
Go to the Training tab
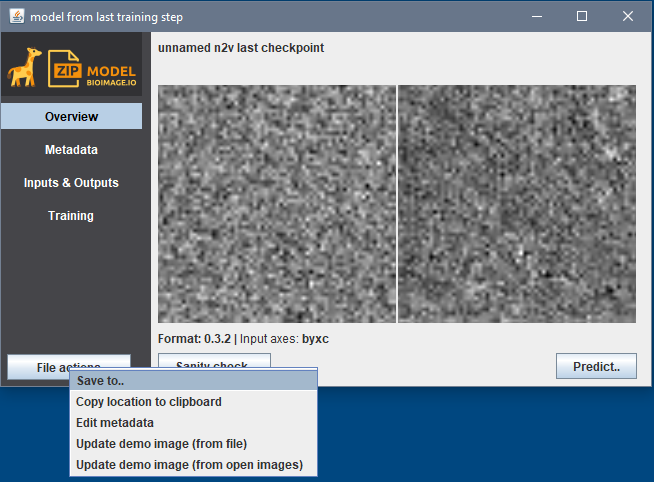pyautogui.click(x=71, y=216)
